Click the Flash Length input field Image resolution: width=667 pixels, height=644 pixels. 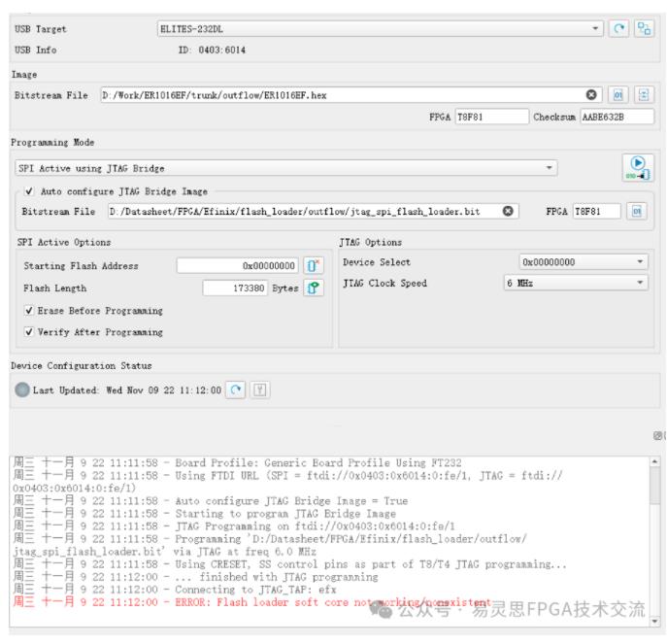coord(233,288)
